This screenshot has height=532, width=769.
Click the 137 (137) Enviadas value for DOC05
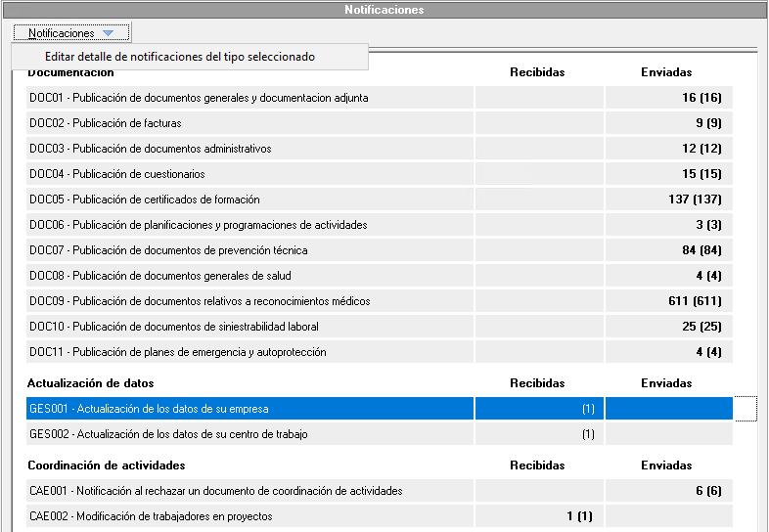(694, 199)
